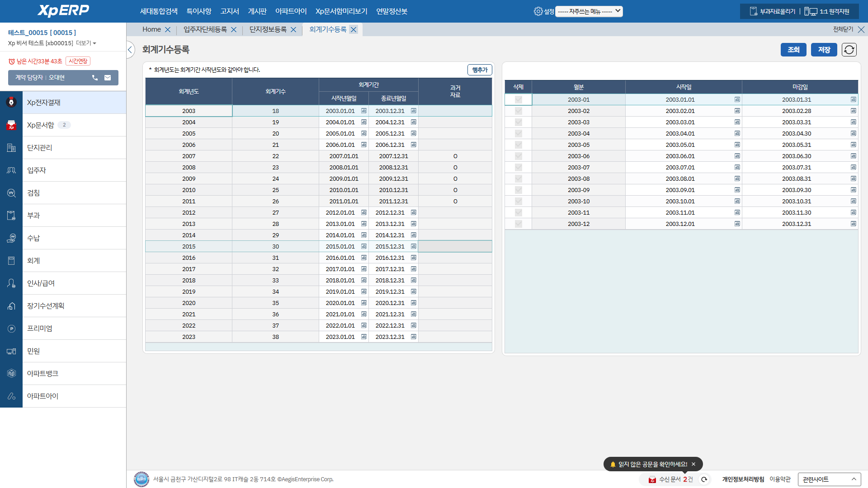The height and width of the screenshot is (488, 868).
Task: Select the 2015 fiscal year row cell
Action: [x=189, y=247]
